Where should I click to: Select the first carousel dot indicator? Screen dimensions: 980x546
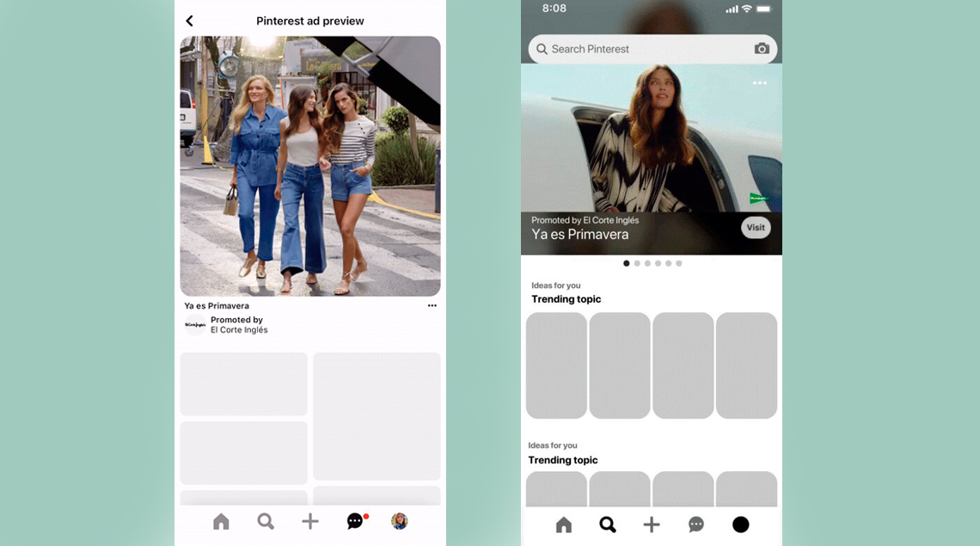626,263
